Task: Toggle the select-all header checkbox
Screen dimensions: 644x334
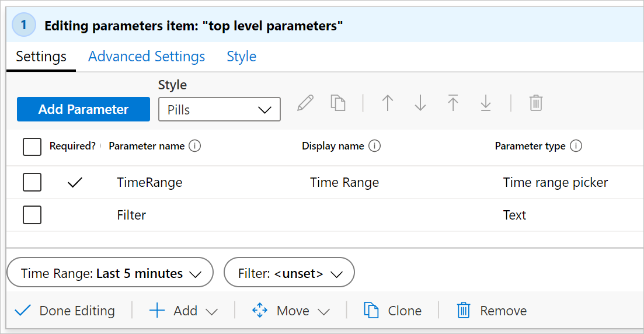Action: (x=32, y=147)
